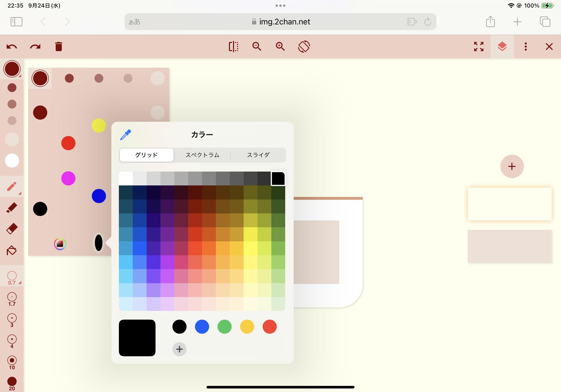Click the undo arrow icon
The width and height of the screenshot is (561, 392).
tap(12, 47)
